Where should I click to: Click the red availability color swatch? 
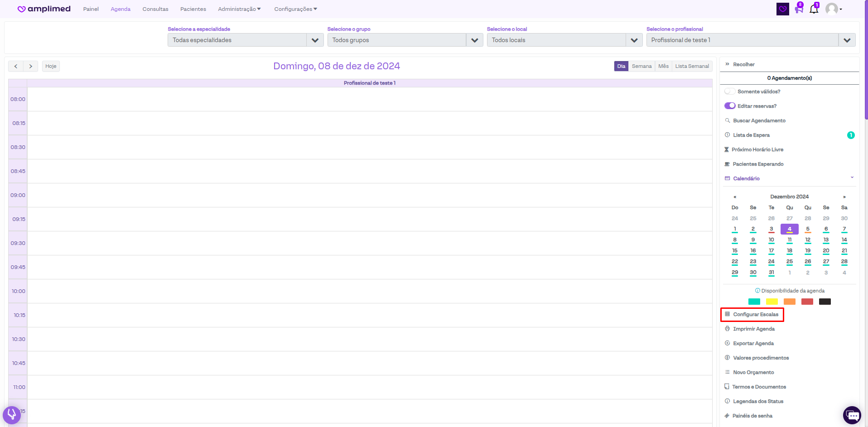pos(807,302)
